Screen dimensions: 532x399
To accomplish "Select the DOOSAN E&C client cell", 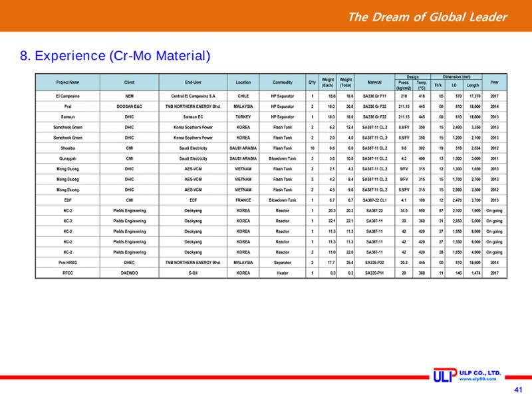I will 129,106.
